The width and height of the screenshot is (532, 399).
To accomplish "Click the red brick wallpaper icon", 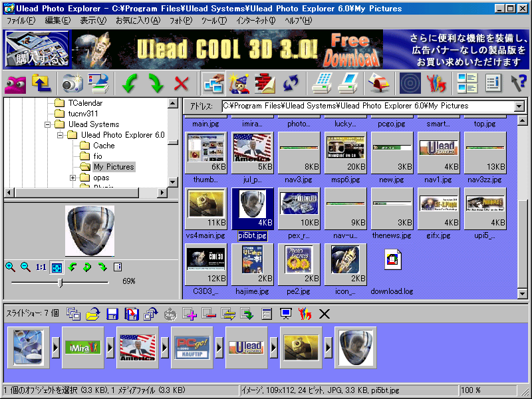I will [x=265, y=82].
